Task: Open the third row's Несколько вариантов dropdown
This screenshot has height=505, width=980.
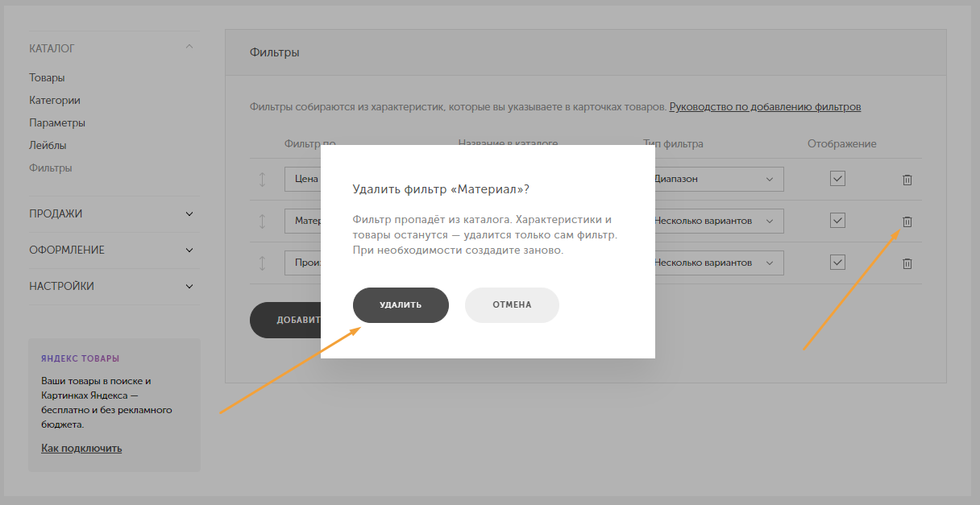Action: (x=719, y=263)
